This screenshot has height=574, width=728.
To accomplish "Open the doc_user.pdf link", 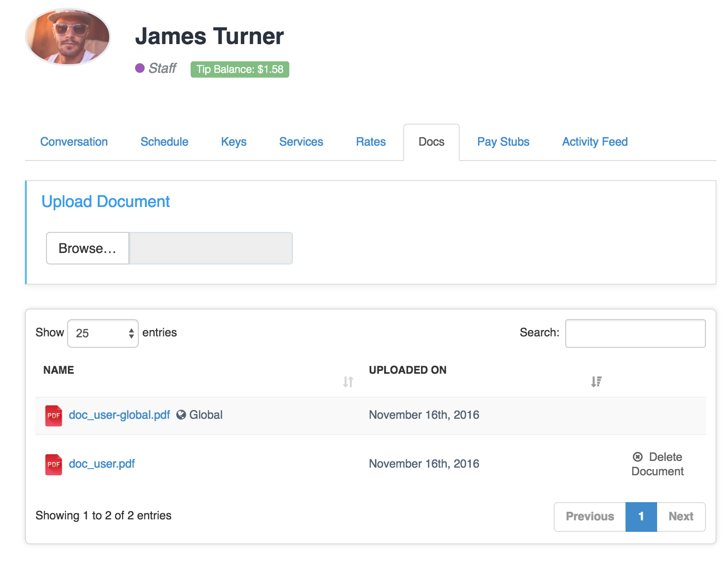I will pyautogui.click(x=102, y=464).
